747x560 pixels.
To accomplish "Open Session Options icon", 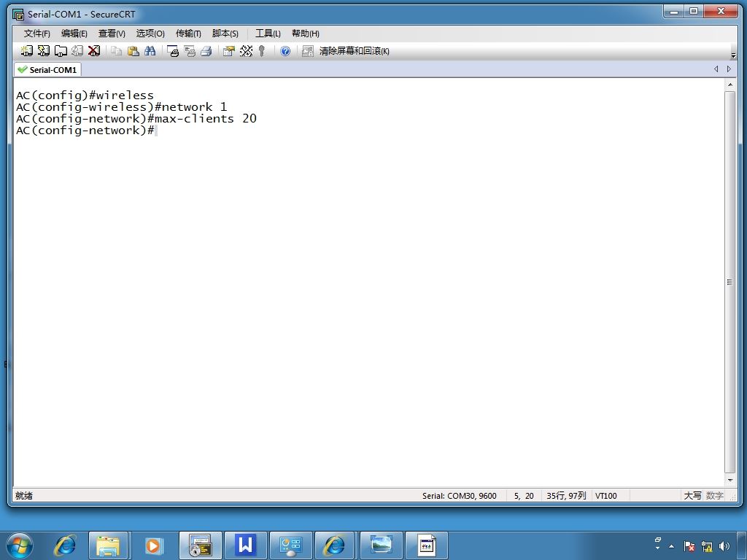I will 229,51.
